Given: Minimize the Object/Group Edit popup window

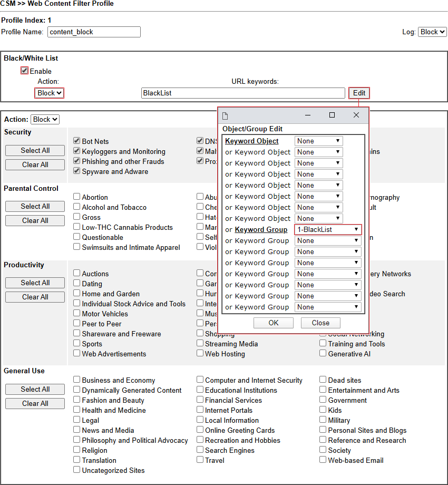Looking at the screenshot, I should point(306,115).
